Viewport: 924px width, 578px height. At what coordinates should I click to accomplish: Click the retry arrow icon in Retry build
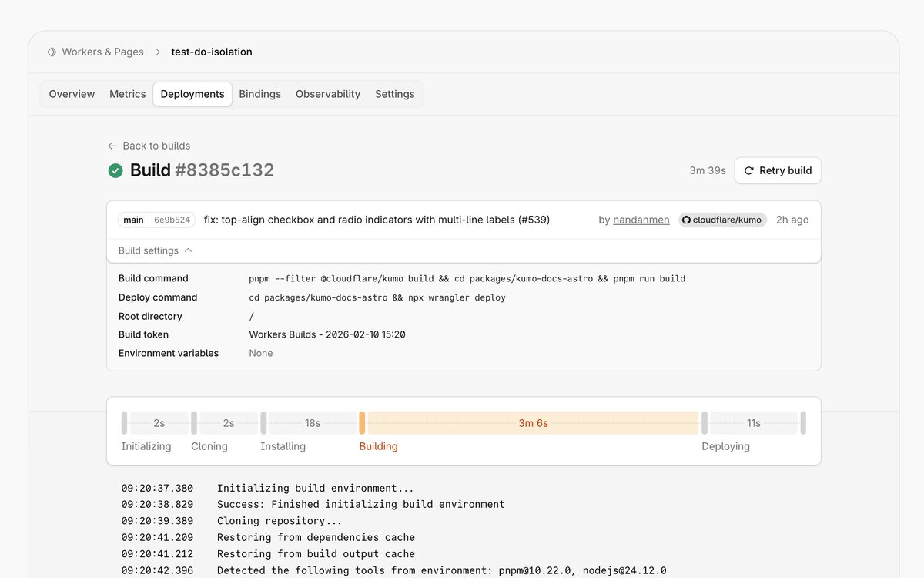tap(748, 170)
